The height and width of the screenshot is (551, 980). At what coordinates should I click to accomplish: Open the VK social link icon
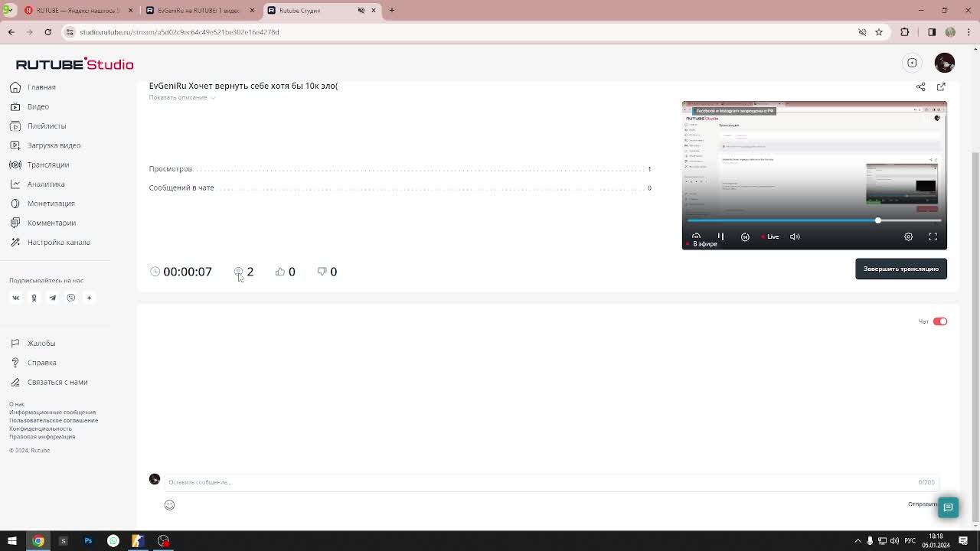tap(15, 298)
